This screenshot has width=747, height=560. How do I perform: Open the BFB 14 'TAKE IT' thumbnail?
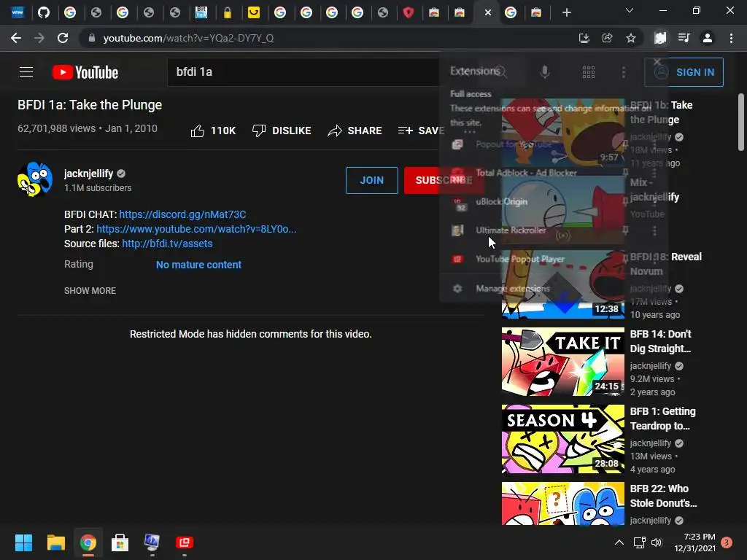[x=562, y=362]
